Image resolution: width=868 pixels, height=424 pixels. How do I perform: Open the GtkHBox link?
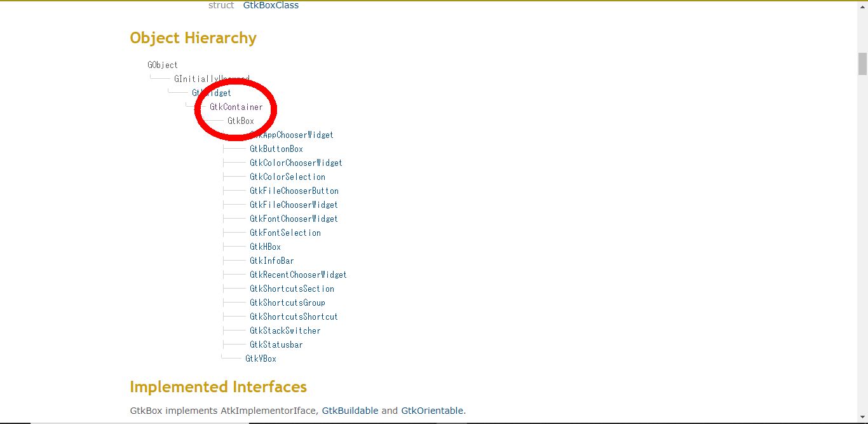[265, 247]
